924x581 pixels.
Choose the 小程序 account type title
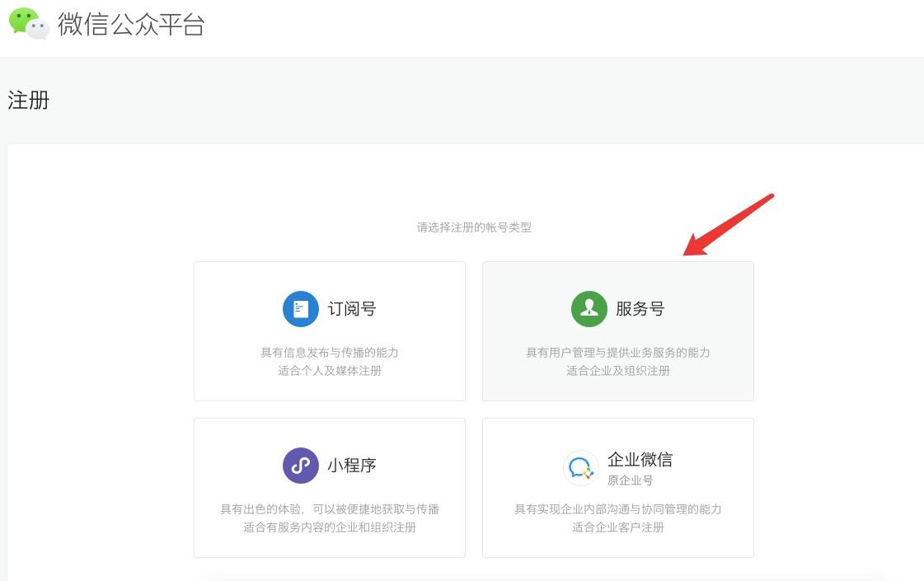pyautogui.click(x=352, y=465)
